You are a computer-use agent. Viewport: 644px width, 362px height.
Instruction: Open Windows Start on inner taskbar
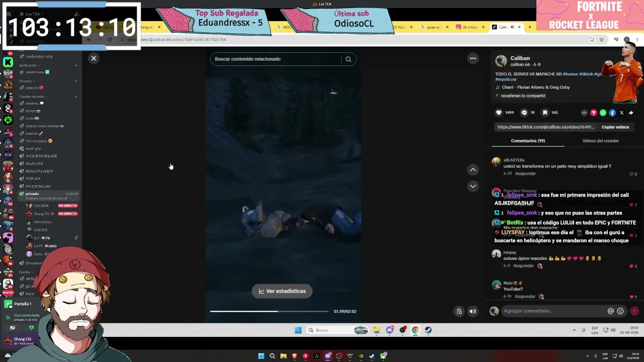click(x=298, y=330)
